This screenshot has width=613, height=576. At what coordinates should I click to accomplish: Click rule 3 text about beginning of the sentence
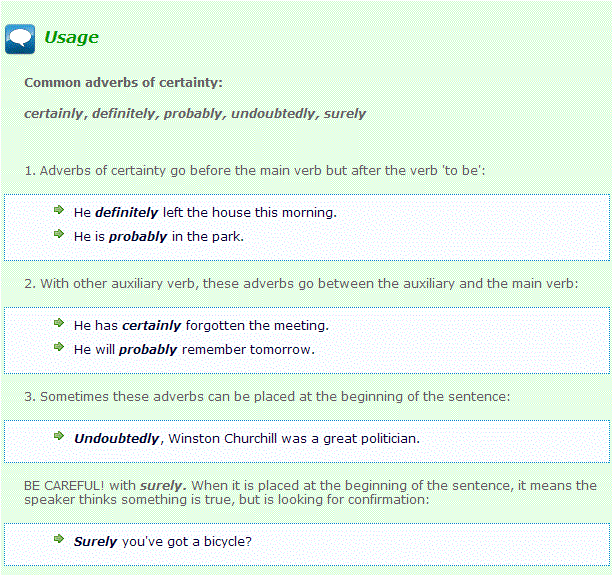[267, 397]
